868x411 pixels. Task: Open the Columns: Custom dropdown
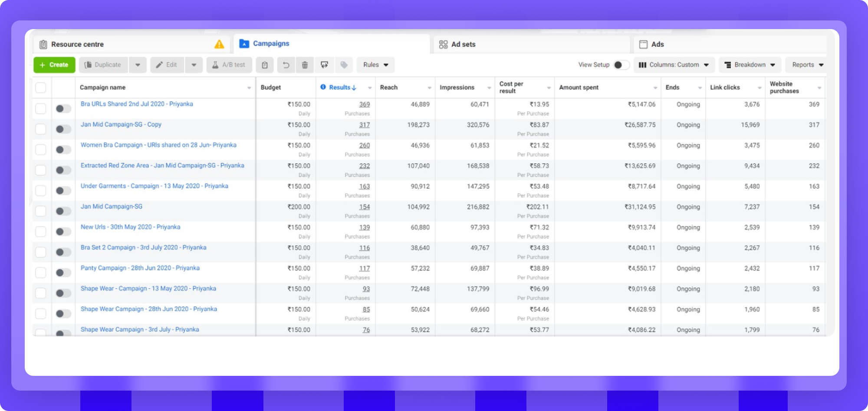click(x=674, y=65)
